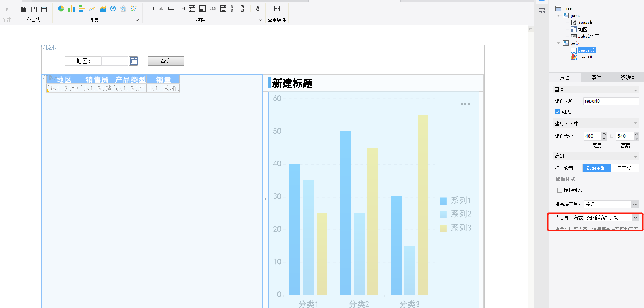Image resolution: width=644 pixels, height=308 pixels.
Task: Open the 内容显示方式 dropdown
Action: pyautogui.click(x=636, y=218)
